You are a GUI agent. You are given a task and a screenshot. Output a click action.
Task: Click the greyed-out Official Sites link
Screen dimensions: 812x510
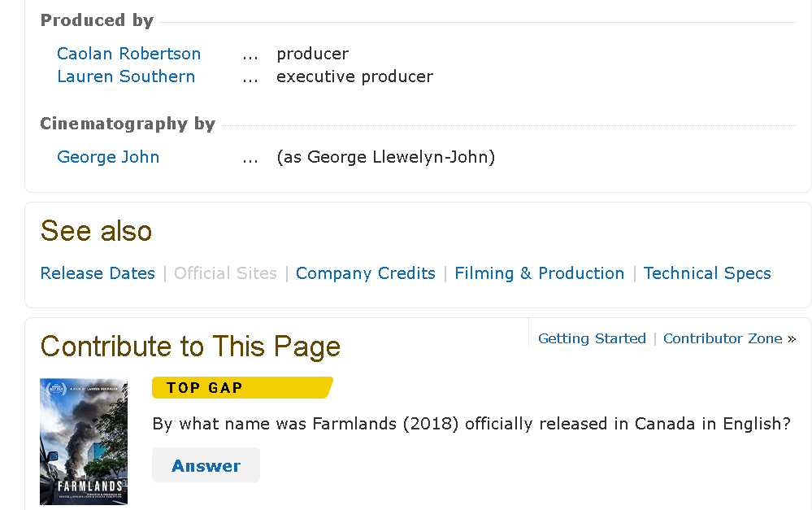point(225,273)
